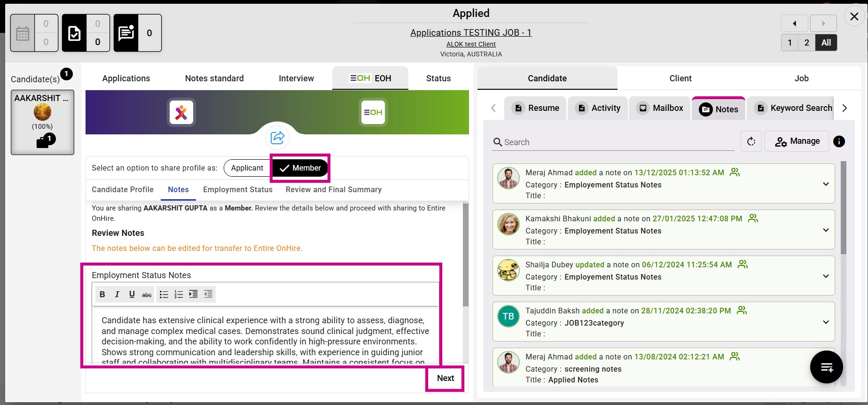
Task: Show All pages in pager
Action: click(826, 43)
